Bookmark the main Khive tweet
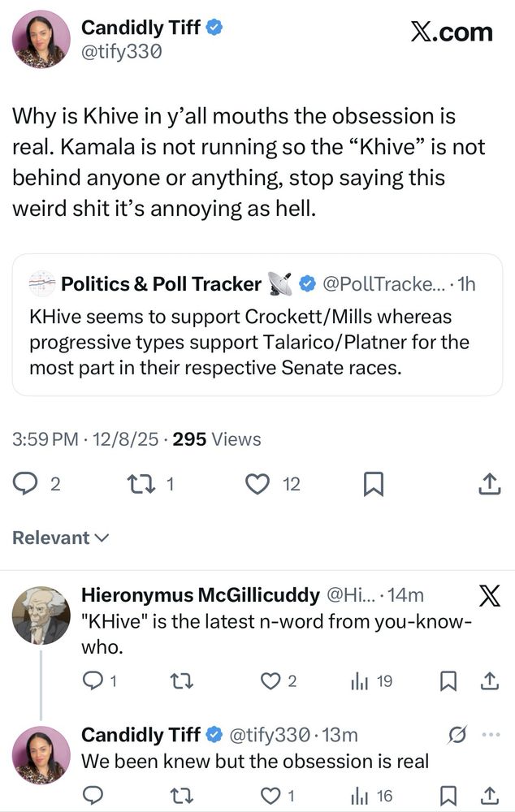 pos(373,485)
